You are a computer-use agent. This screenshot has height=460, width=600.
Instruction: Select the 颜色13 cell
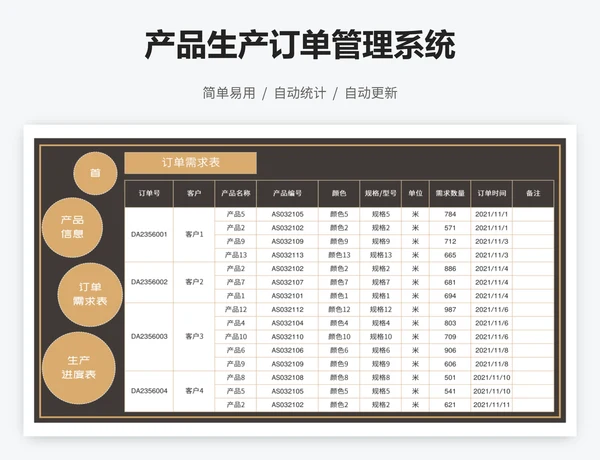(339, 255)
